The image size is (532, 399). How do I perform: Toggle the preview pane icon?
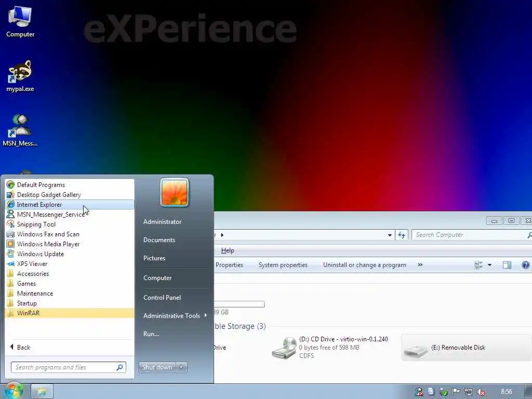tap(507, 265)
